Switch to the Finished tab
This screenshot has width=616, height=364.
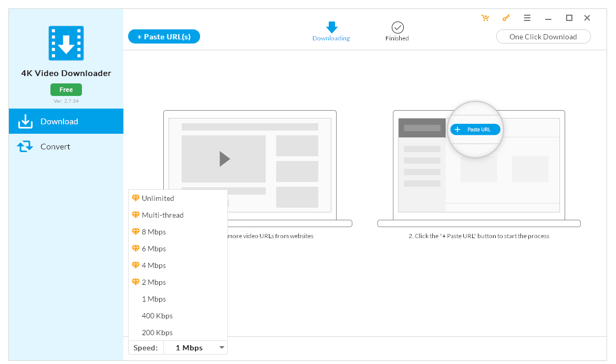pos(397,31)
